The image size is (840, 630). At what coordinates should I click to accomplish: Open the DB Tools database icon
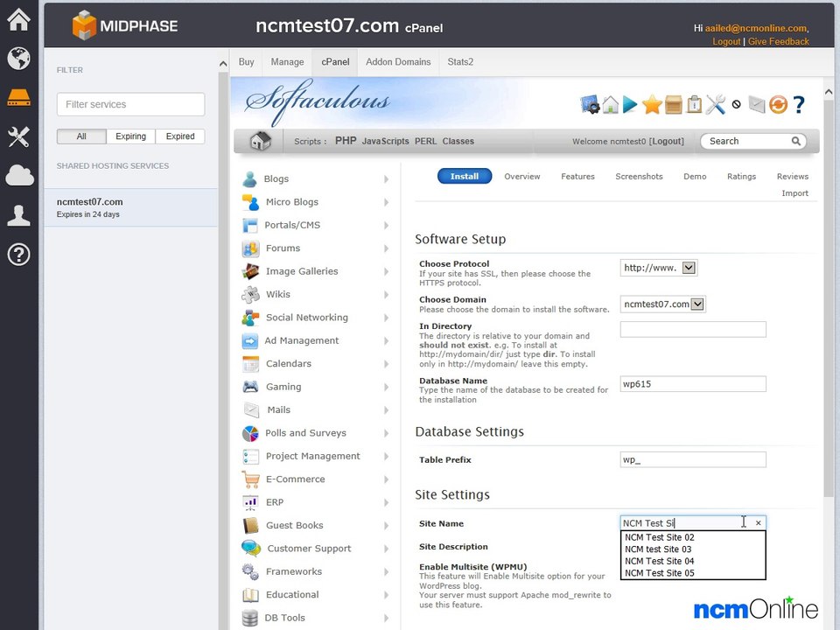click(x=249, y=618)
